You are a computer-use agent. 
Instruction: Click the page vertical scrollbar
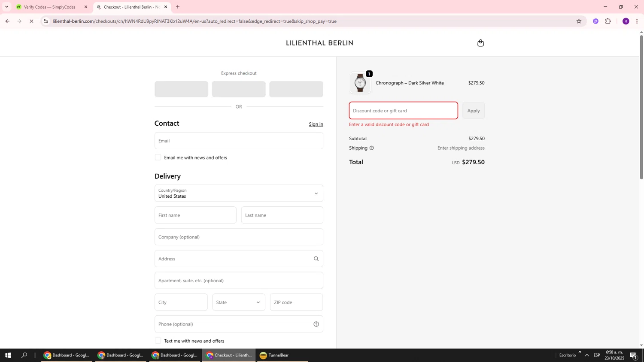click(x=641, y=107)
